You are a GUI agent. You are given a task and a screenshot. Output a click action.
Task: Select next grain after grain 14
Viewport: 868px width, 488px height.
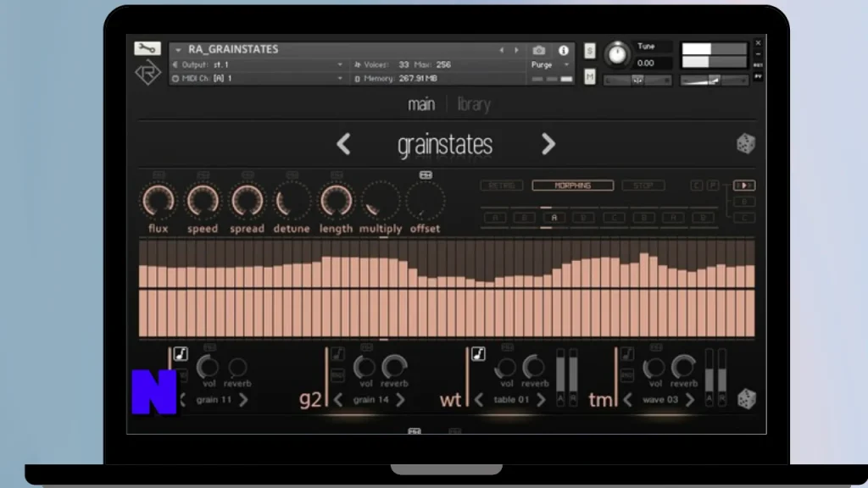(x=400, y=400)
